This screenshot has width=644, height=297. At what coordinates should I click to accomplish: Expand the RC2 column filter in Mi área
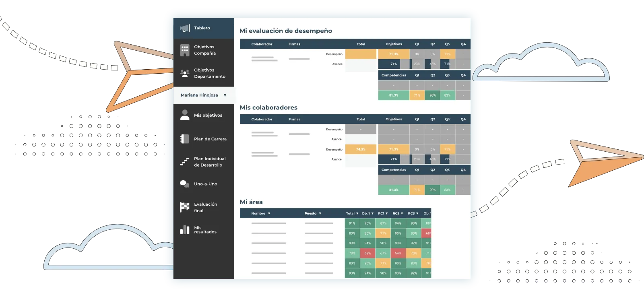coord(402,214)
